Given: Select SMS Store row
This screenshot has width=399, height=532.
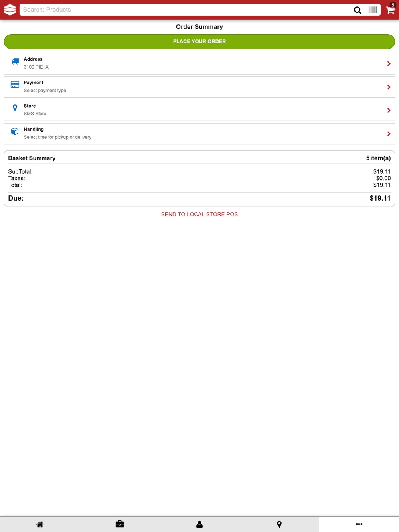Looking at the screenshot, I should [x=199, y=110].
